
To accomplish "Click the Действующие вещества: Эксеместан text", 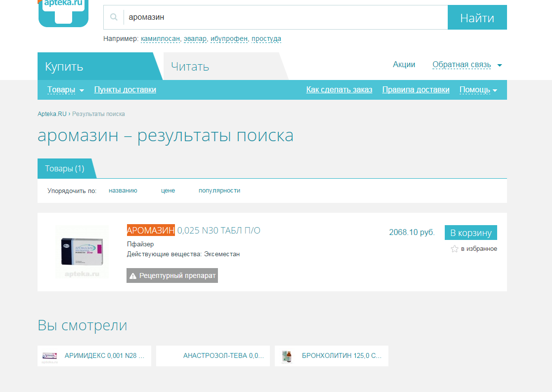I will tap(183, 254).
